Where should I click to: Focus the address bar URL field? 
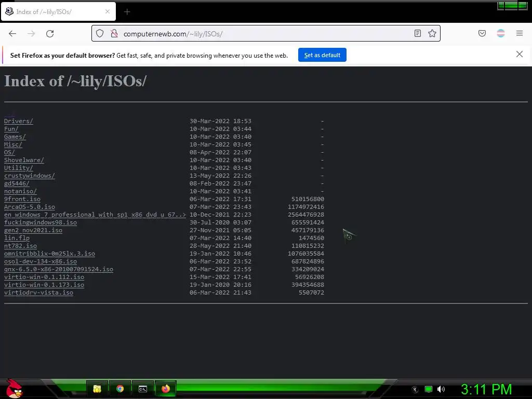coord(265,34)
